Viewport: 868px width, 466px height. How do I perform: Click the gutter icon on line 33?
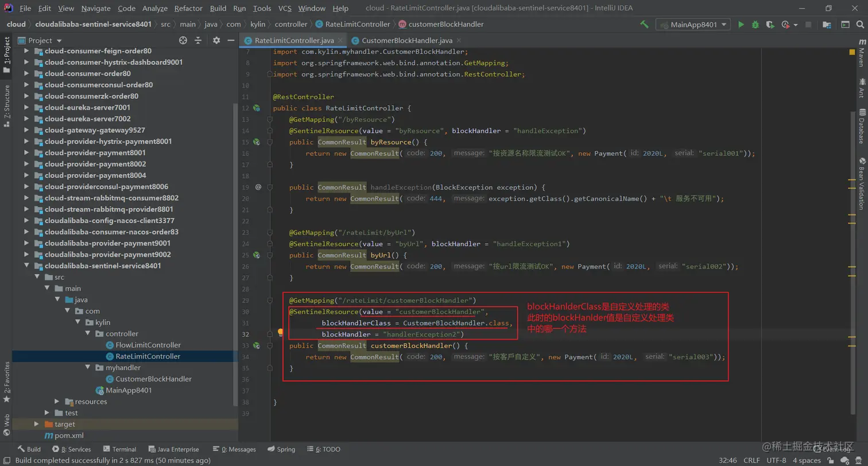click(257, 346)
